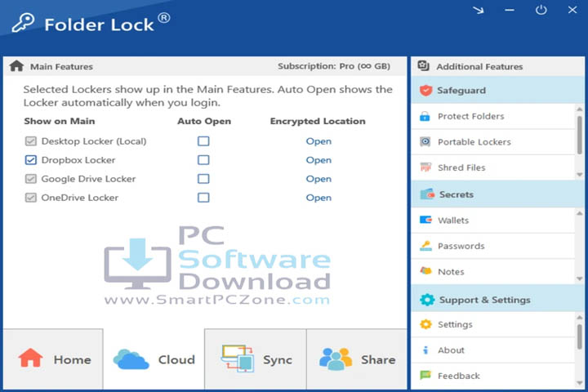588x392 pixels.
Task: Enable Auto Open for Dropbox Locker
Action: (203, 160)
